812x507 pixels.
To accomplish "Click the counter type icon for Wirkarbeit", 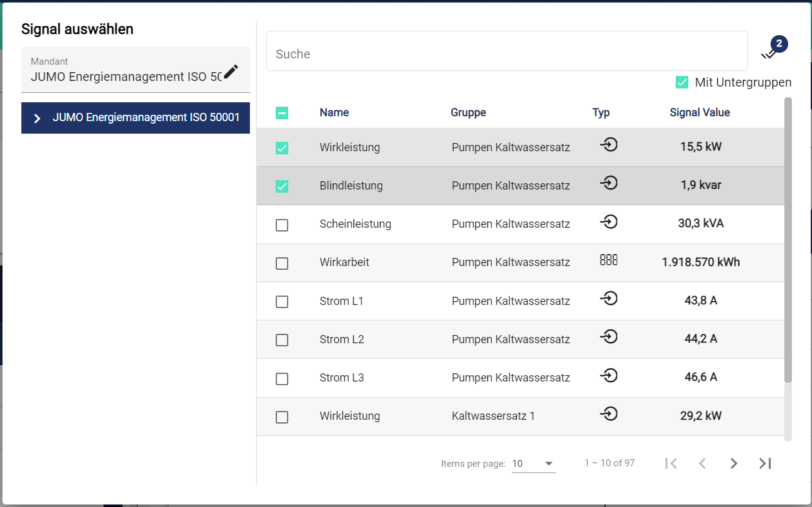I will point(608,260).
